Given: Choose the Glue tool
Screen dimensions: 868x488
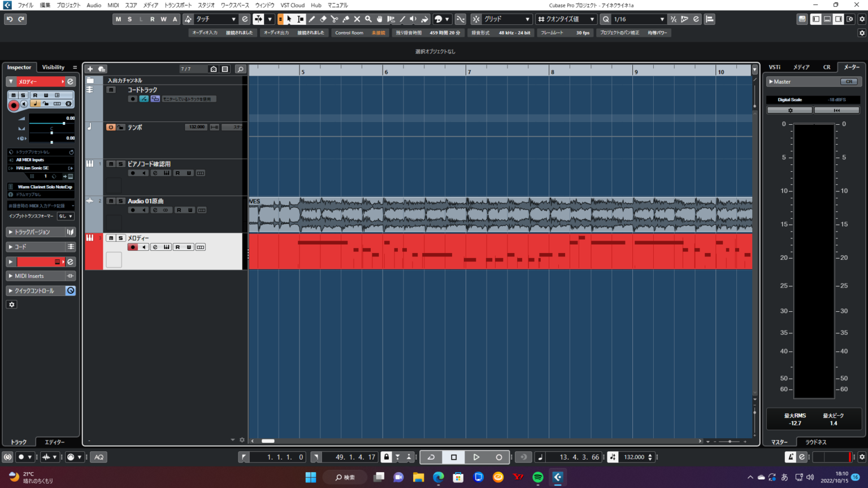Looking at the screenshot, I should 346,19.
